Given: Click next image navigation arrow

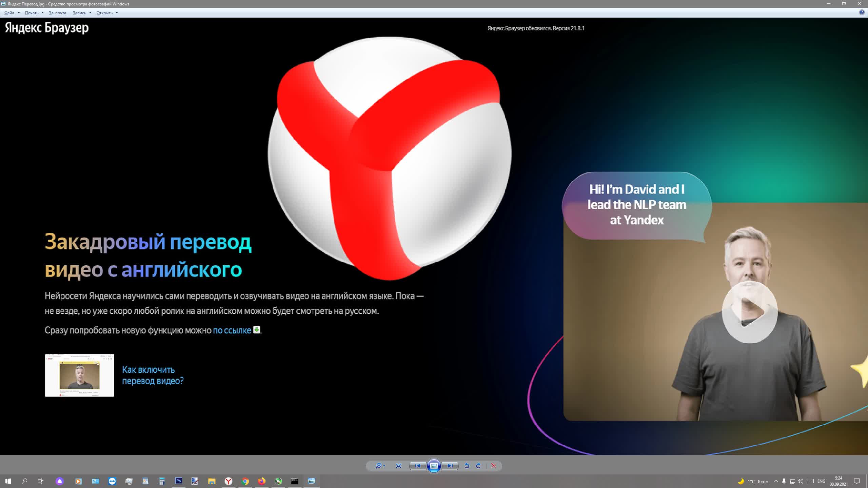Looking at the screenshot, I should pyautogui.click(x=451, y=465).
